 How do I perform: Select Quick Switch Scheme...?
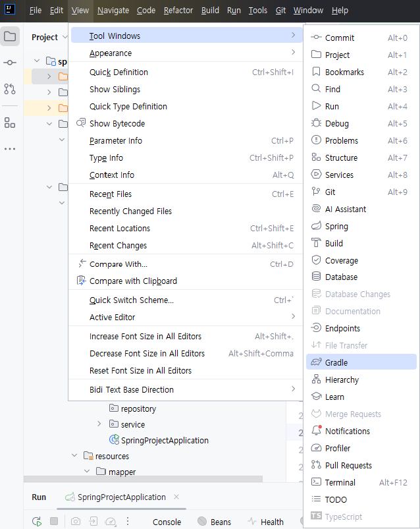pos(186,300)
